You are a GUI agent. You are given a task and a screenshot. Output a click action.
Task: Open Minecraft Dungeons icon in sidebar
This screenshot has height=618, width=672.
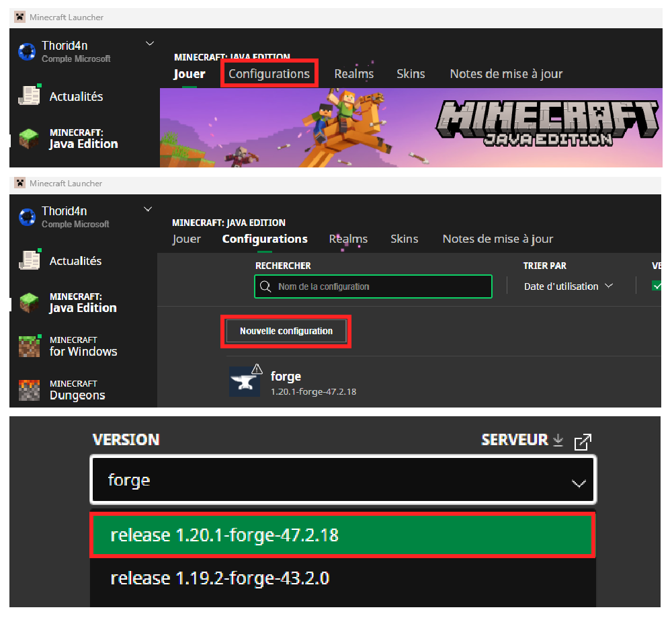tap(29, 390)
